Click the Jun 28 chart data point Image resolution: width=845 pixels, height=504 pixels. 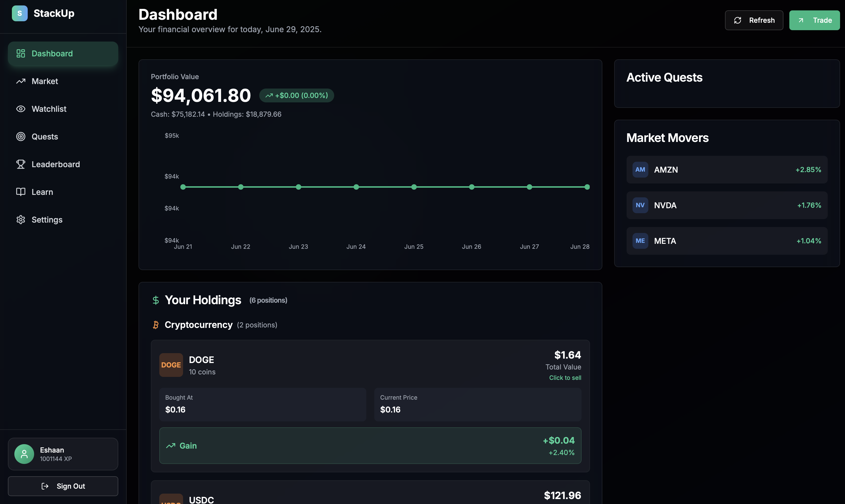point(587,187)
